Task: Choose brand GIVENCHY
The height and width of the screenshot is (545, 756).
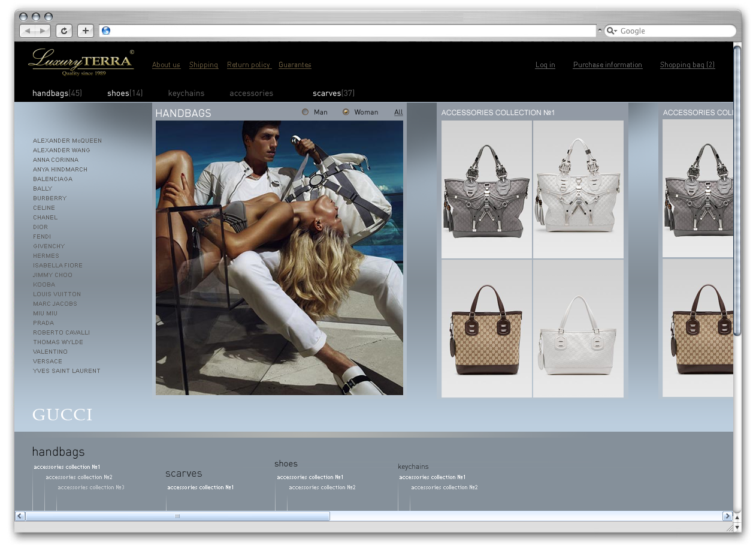Action: (x=49, y=246)
